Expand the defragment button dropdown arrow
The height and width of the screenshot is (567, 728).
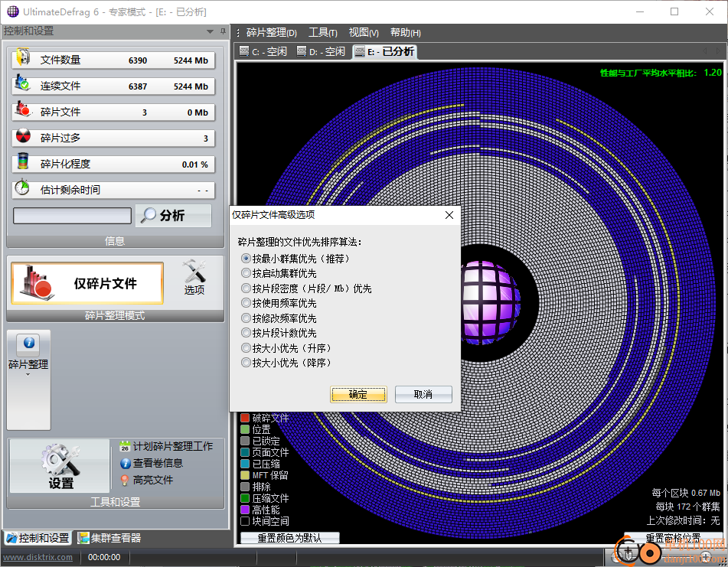[28, 374]
